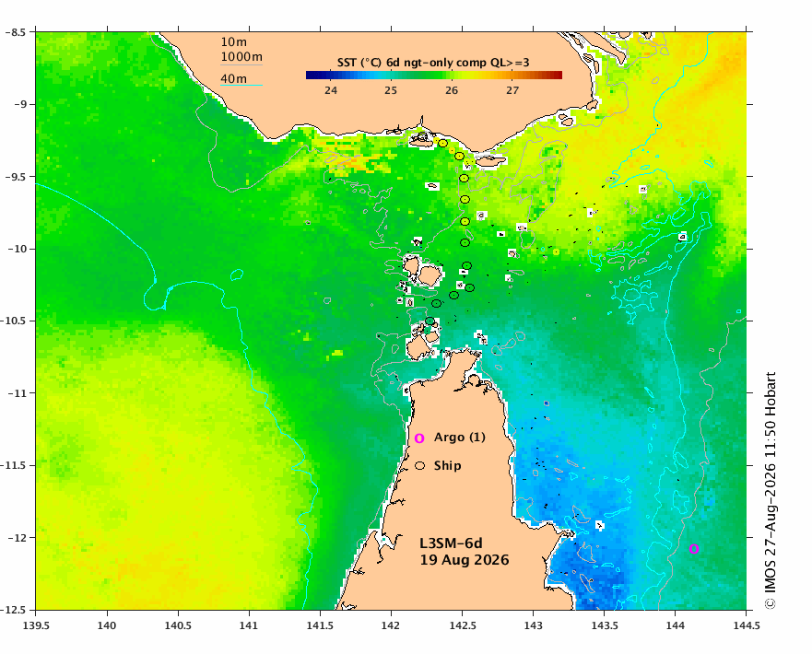Click the 10m depth legend label
The width and height of the screenshot is (812, 654).
233,41
